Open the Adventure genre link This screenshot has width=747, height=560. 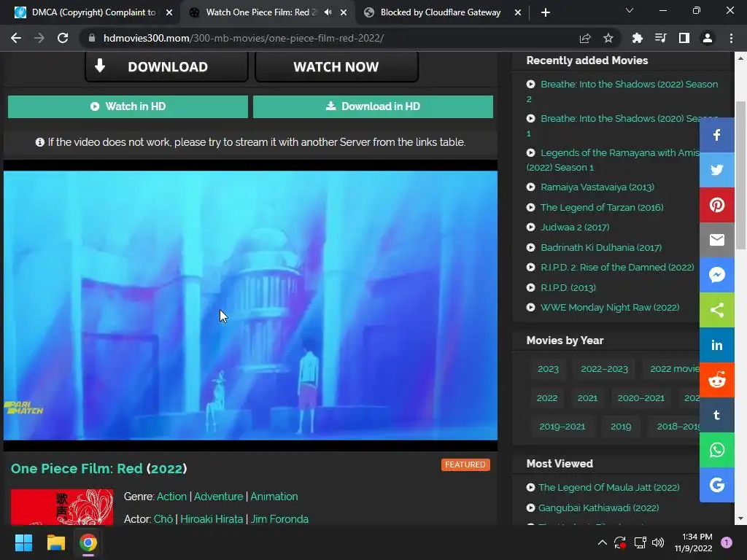click(218, 496)
